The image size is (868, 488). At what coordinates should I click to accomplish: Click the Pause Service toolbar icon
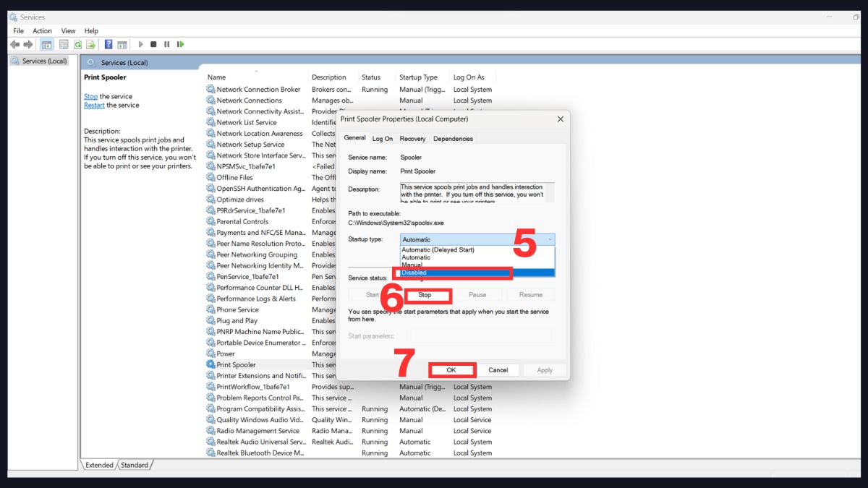(166, 44)
